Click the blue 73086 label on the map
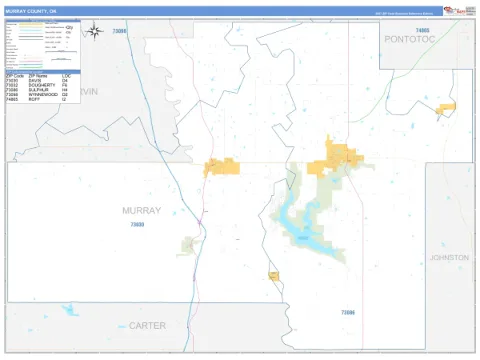480x360 pixels. [348, 313]
